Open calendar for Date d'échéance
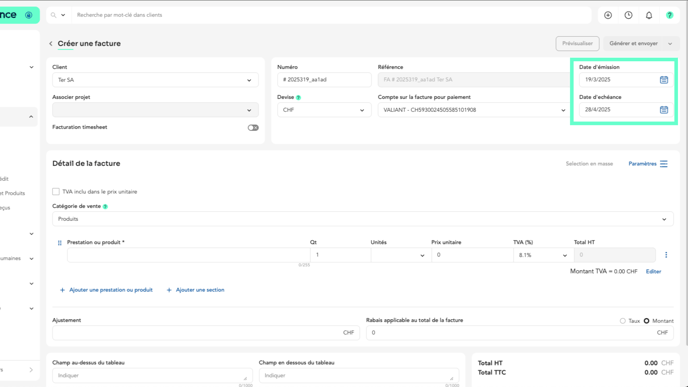This screenshot has height=387, width=688. pos(664,110)
